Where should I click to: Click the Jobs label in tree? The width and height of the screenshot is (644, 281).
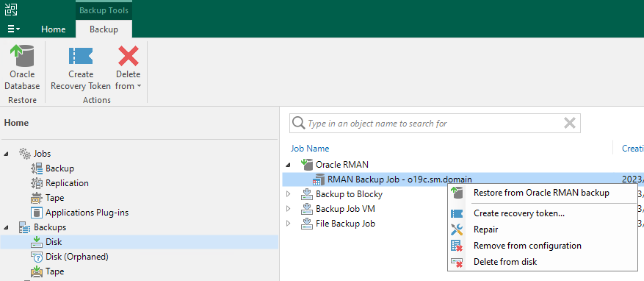pyautogui.click(x=43, y=154)
